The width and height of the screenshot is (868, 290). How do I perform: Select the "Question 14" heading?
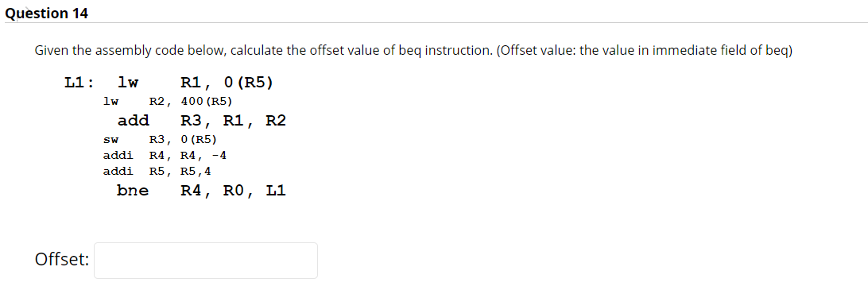(46, 14)
